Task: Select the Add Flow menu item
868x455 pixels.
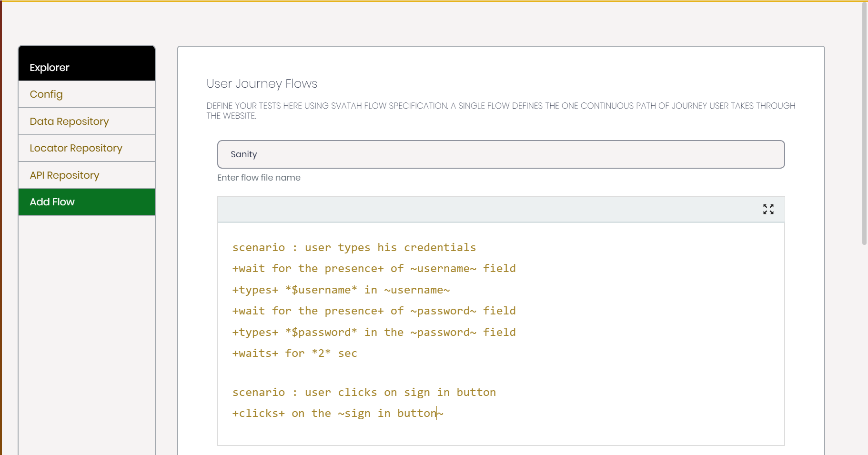Action: pos(87,202)
